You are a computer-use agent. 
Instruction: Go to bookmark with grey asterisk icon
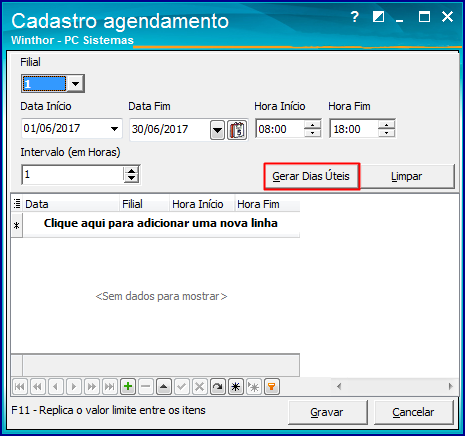254,387
